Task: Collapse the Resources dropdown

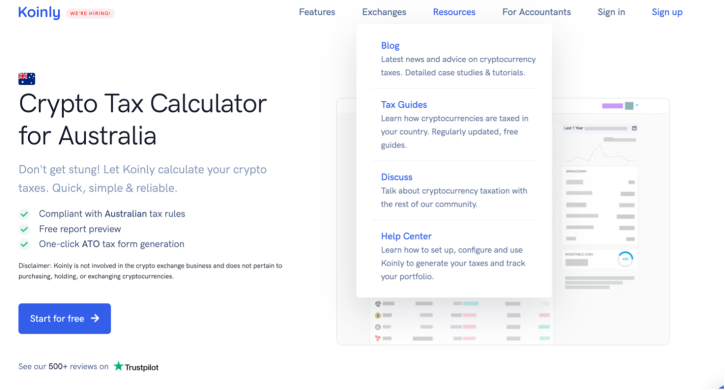Action: (x=454, y=12)
